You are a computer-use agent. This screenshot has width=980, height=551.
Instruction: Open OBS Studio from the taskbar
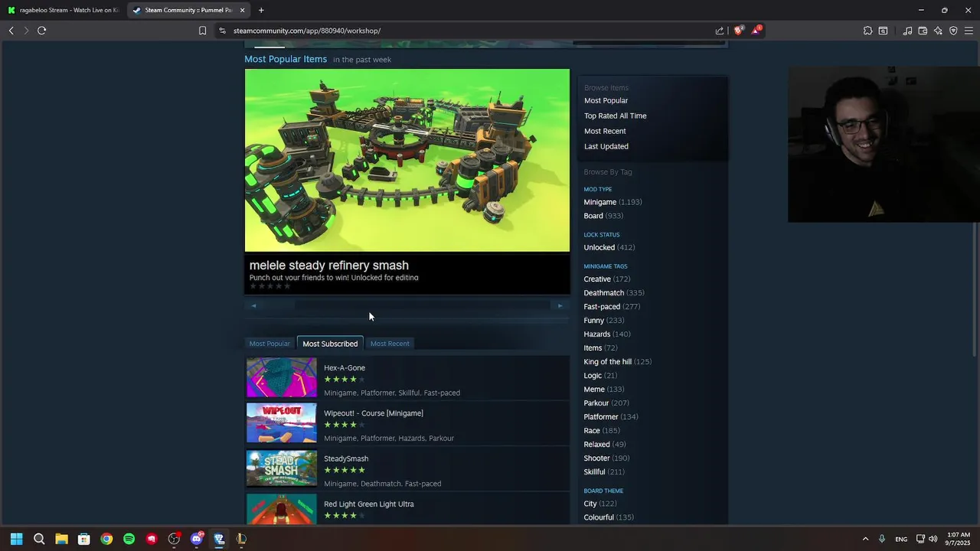coord(174,539)
